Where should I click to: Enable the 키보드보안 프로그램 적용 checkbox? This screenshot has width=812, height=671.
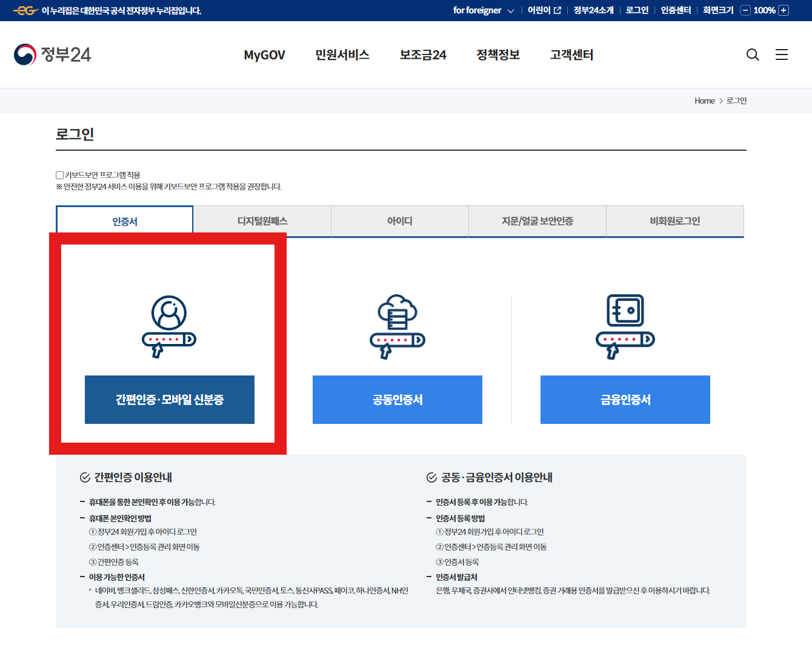(x=59, y=175)
